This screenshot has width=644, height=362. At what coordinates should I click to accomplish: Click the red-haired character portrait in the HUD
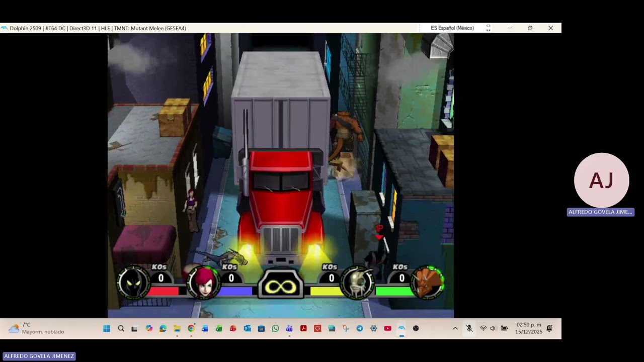click(x=204, y=282)
